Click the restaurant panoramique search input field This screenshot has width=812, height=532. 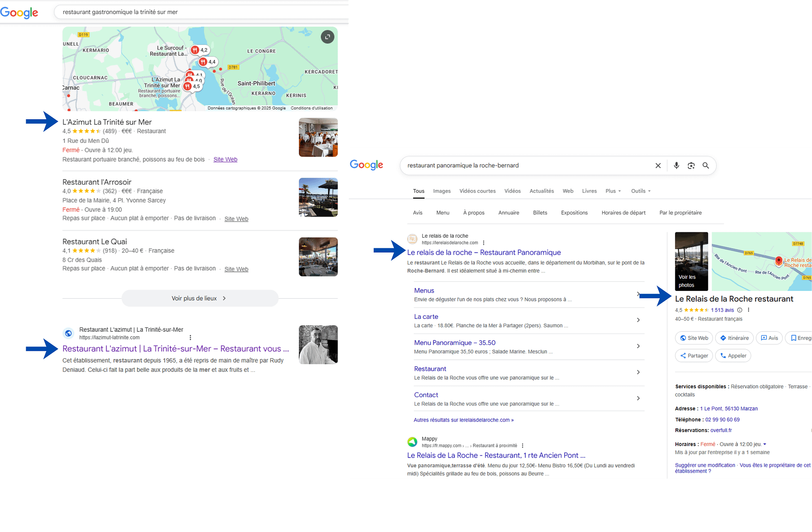pos(524,165)
